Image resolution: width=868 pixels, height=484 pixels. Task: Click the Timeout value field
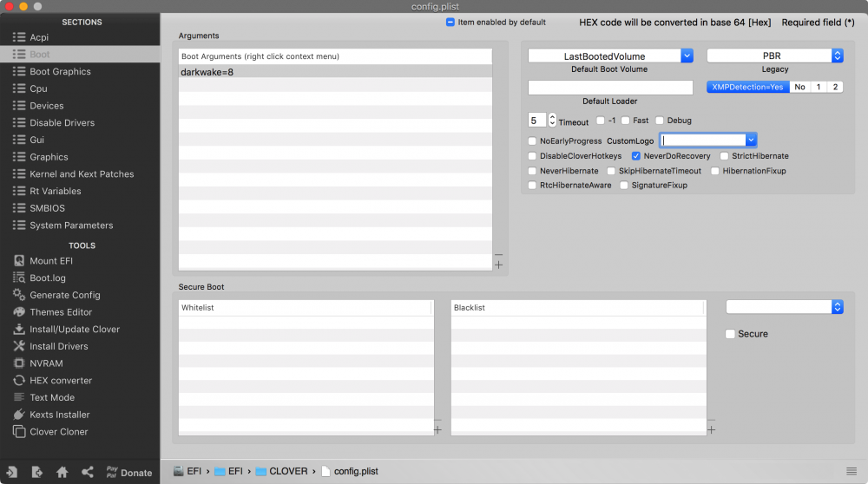point(537,121)
